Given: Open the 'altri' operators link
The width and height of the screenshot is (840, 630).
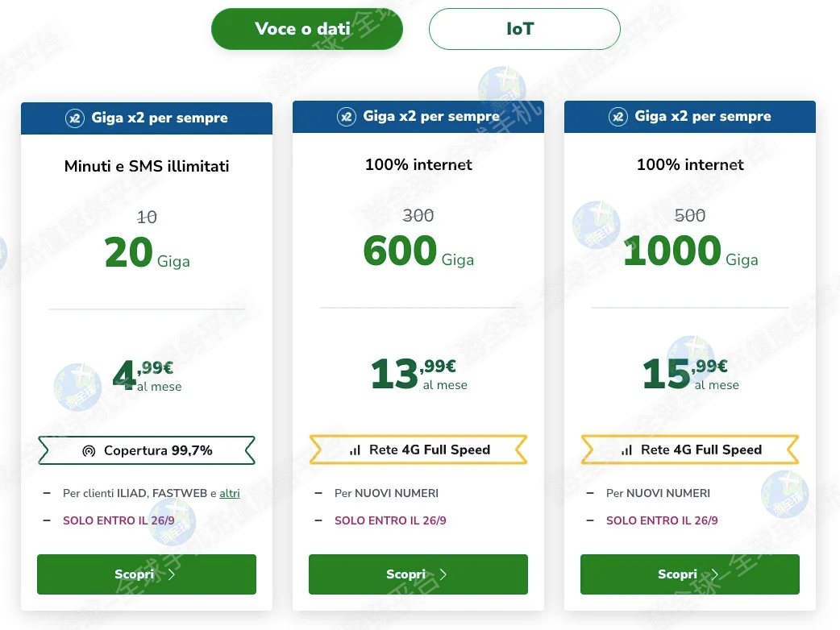Looking at the screenshot, I should click(x=230, y=493).
